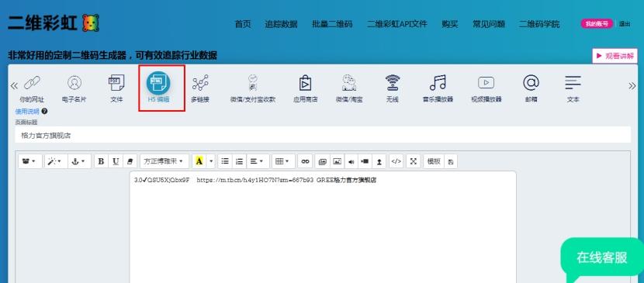Screen dimensions: 644x283
Task: Click the GREE格力官方旗舰店 editor text
Action: [x=347, y=180]
